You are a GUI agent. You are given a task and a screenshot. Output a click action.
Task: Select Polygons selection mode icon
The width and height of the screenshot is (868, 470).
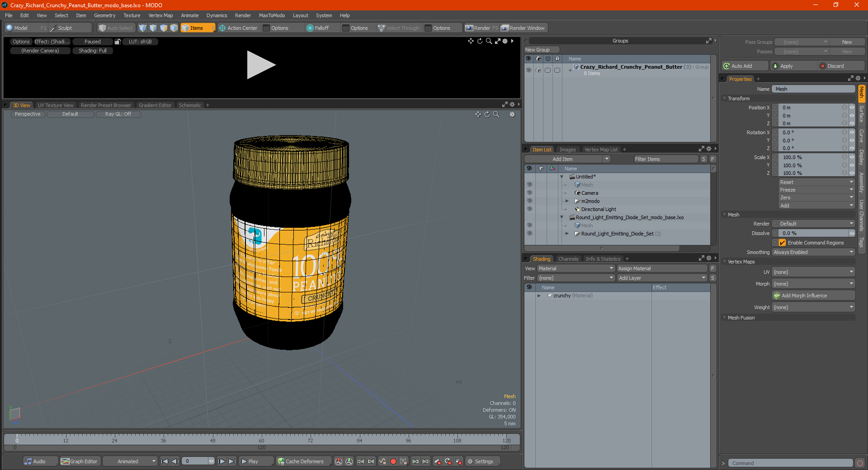164,28
